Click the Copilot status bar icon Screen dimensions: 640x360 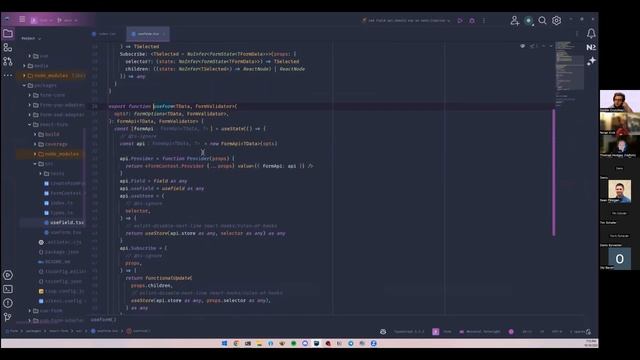coord(383,331)
